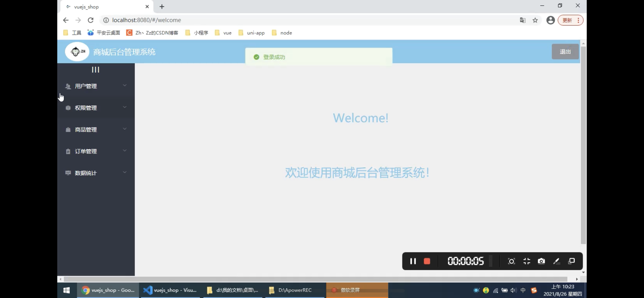Reload the page with the refresh icon
Image resolution: width=644 pixels, height=298 pixels.
(90, 20)
